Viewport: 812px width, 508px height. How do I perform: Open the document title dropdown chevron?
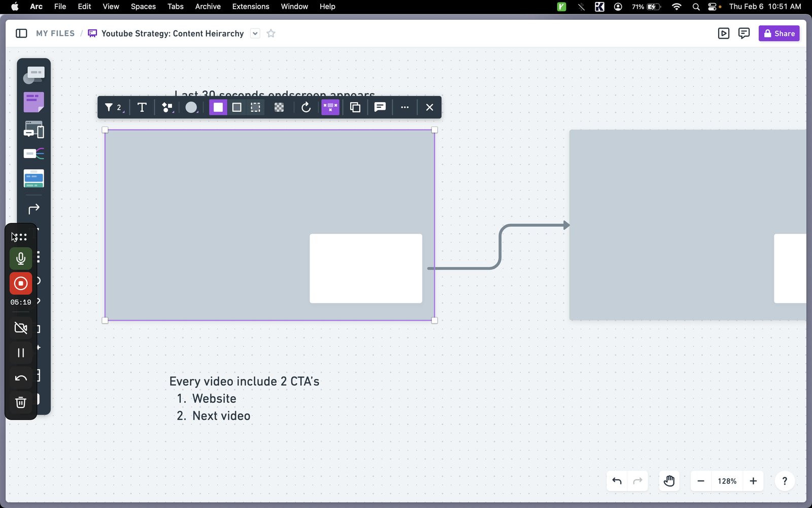tap(255, 34)
